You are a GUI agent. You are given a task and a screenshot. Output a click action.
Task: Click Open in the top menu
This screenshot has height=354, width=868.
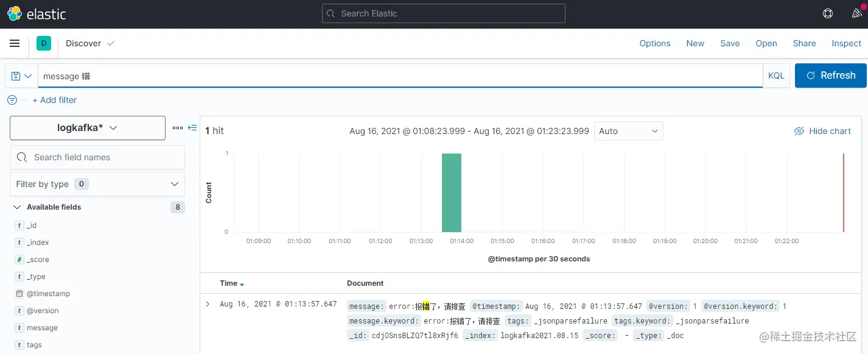click(x=766, y=43)
